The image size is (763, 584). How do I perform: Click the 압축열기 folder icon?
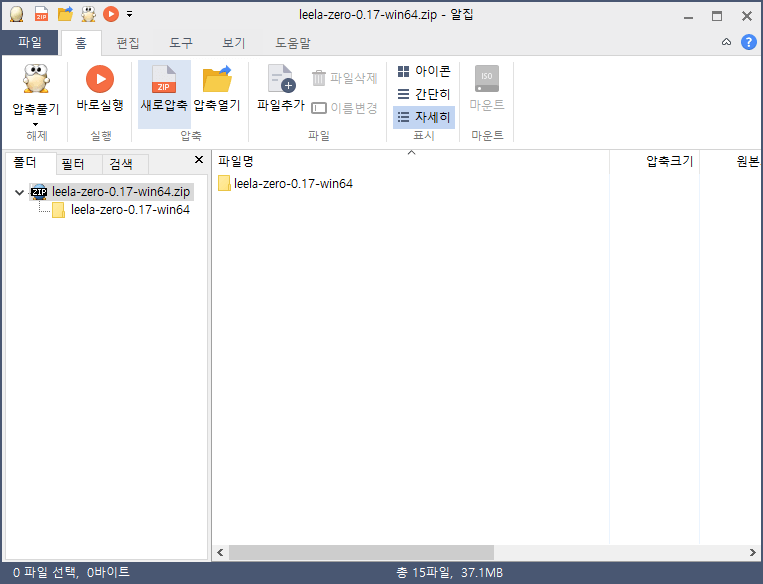coord(217,79)
